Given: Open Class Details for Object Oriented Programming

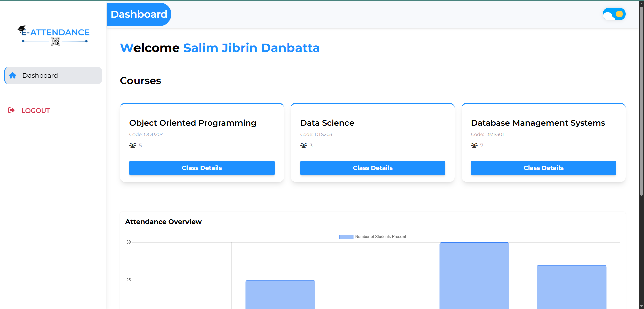Looking at the screenshot, I should (x=202, y=168).
